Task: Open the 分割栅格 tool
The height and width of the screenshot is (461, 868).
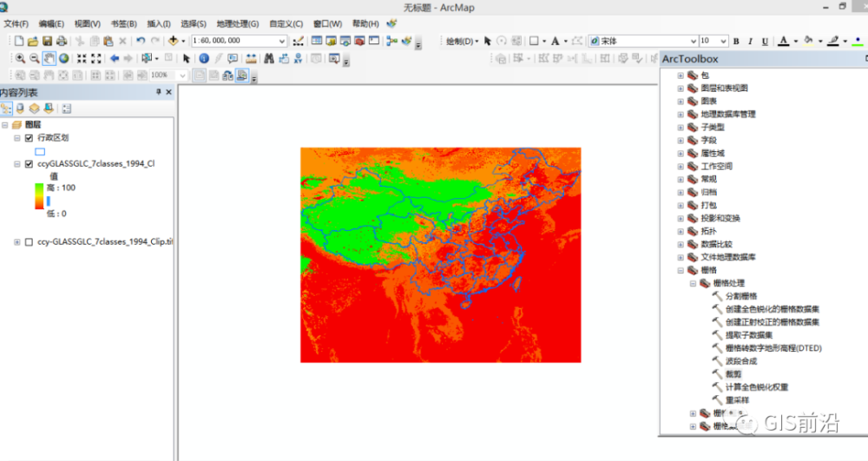Action: (741, 296)
